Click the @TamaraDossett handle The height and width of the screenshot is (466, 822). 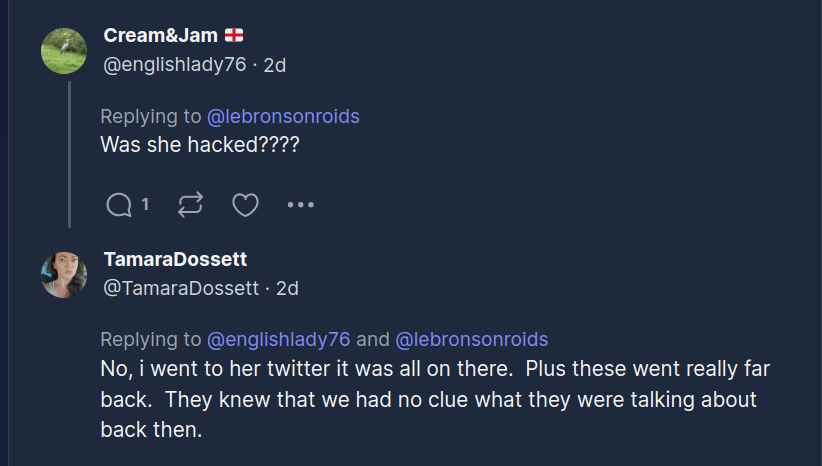(181, 288)
